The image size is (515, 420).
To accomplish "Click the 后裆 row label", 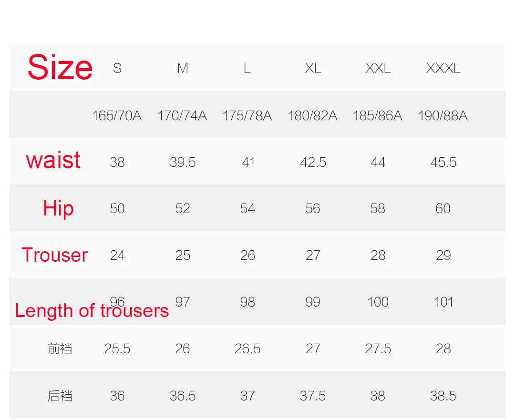I will 60,396.
